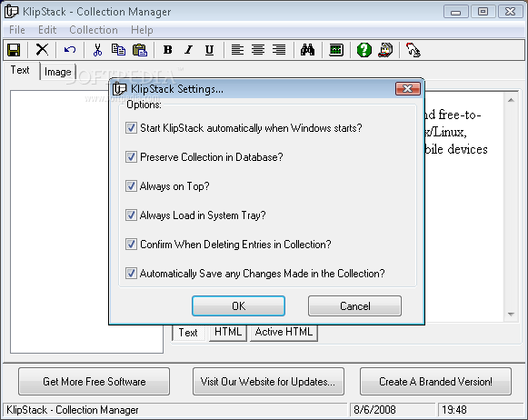
Task: Click the 8/6/2008 date in status bar
Action: (x=374, y=410)
